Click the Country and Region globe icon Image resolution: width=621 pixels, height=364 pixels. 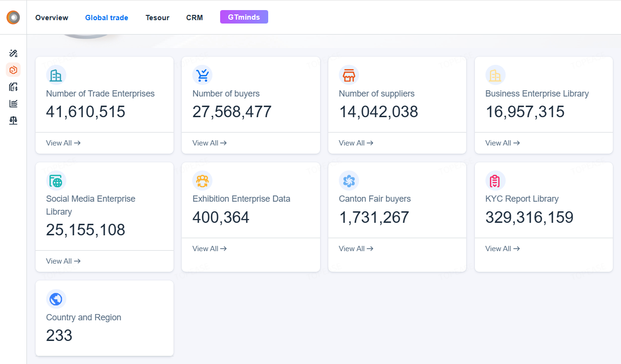tap(56, 299)
